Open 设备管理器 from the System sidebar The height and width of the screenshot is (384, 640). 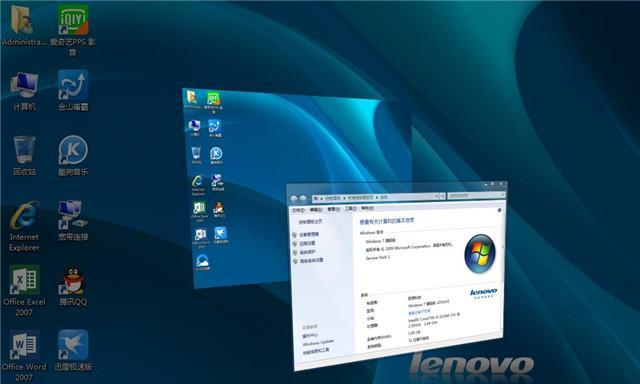pyautogui.click(x=309, y=235)
